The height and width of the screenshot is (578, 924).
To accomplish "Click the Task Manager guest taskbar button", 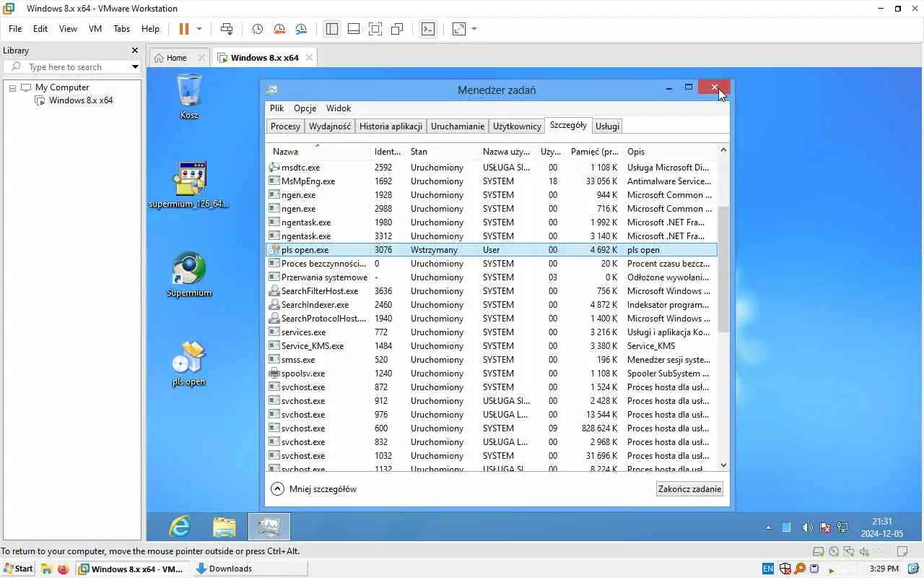I will tap(269, 527).
